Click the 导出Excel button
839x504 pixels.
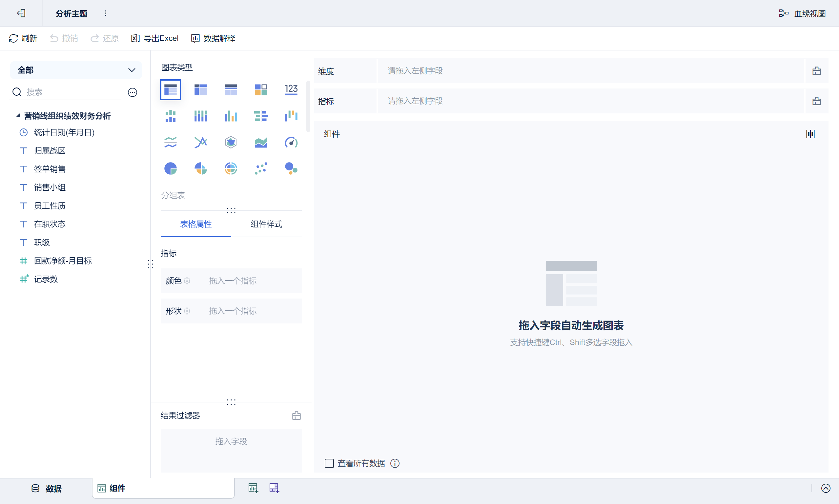pos(154,38)
